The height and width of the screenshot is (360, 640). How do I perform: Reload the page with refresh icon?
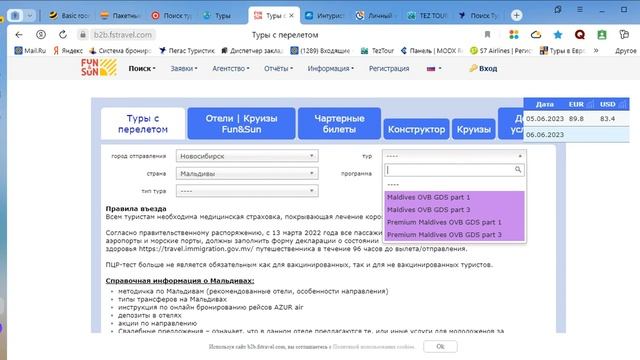[x=62, y=35]
